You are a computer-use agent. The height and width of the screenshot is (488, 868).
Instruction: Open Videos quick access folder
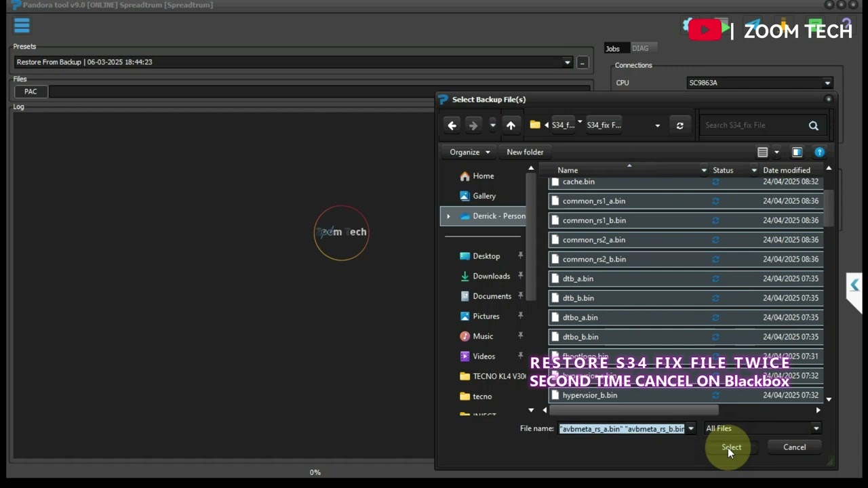484,356
